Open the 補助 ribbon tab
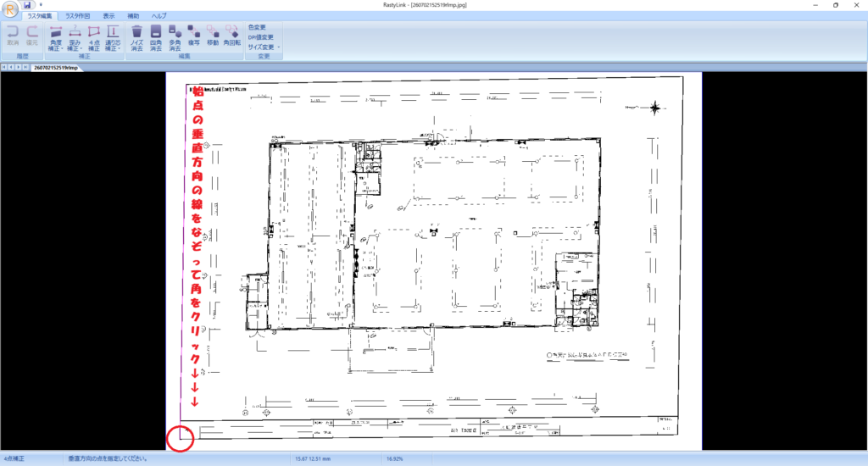This screenshot has width=868, height=466. (x=133, y=16)
